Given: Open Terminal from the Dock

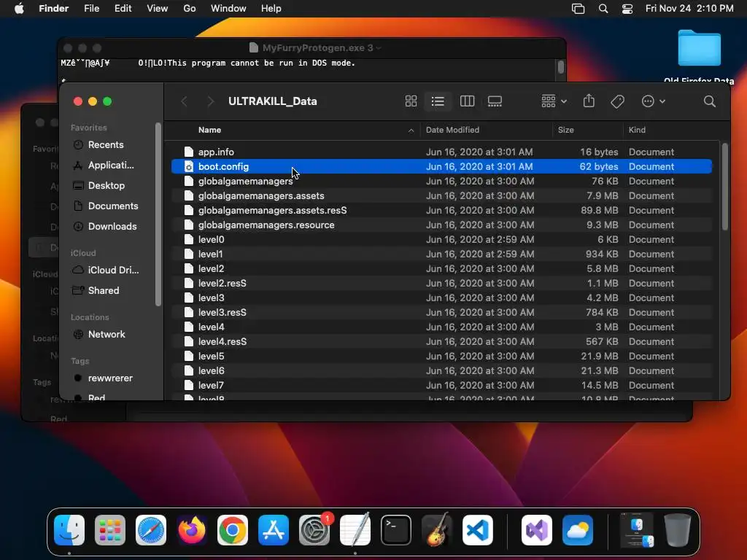Looking at the screenshot, I should (396, 530).
